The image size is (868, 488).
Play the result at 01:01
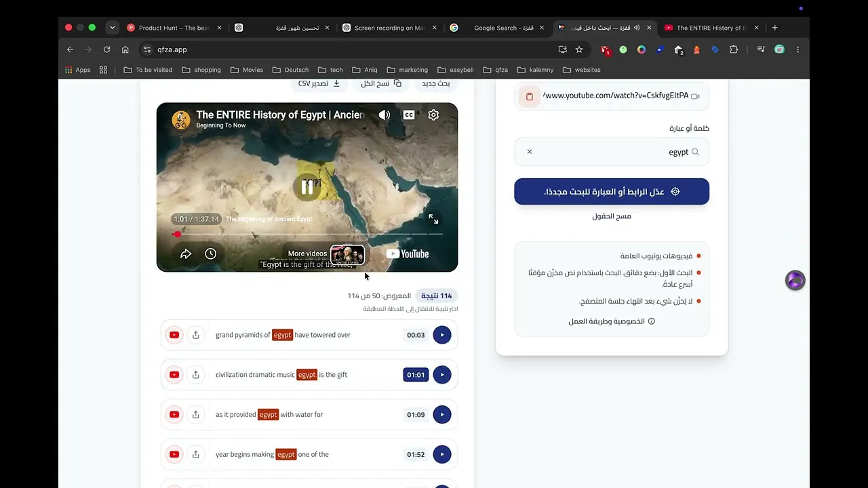point(442,375)
